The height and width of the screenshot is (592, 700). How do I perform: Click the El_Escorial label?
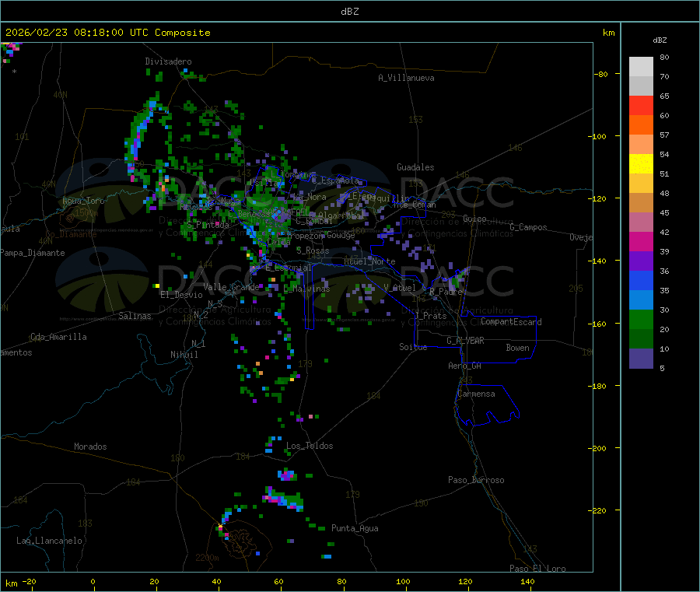point(289,268)
